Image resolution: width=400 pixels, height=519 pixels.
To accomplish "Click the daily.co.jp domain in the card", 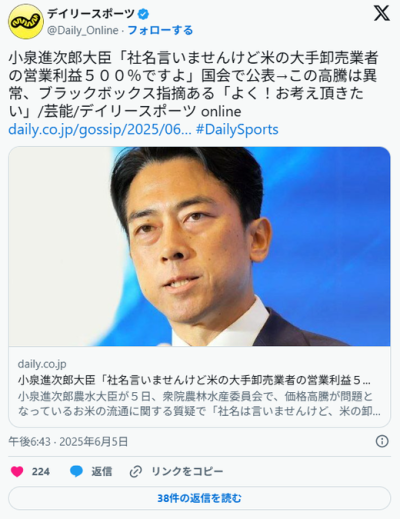I will [42, 364].
